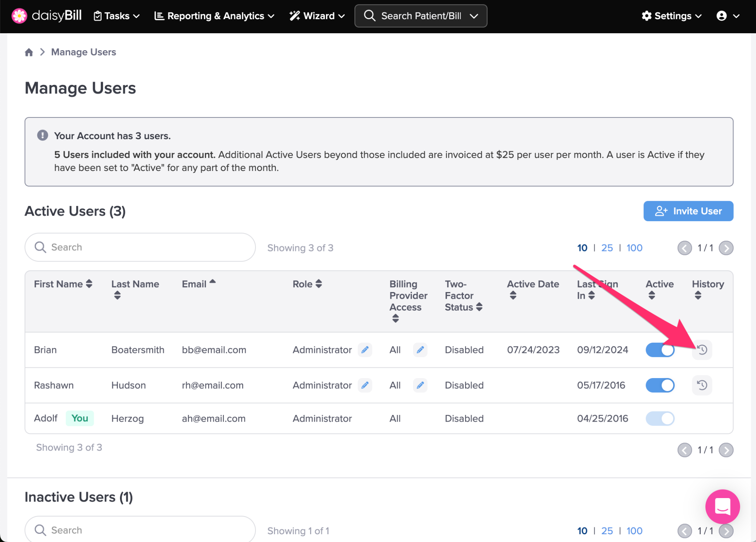Screen dimensions: 756x542
Task: Open history for Rashawn Hudson
Action: (702, 385)
